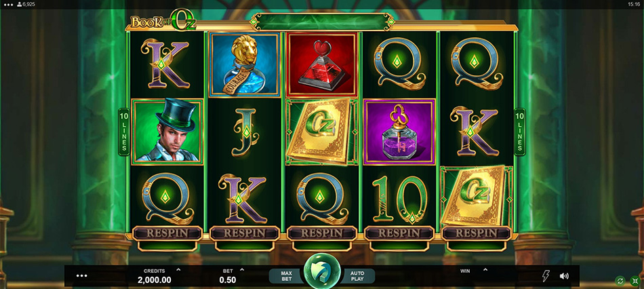
Task: Click the wizard in top hat symbol
Action: coord(167,132)
